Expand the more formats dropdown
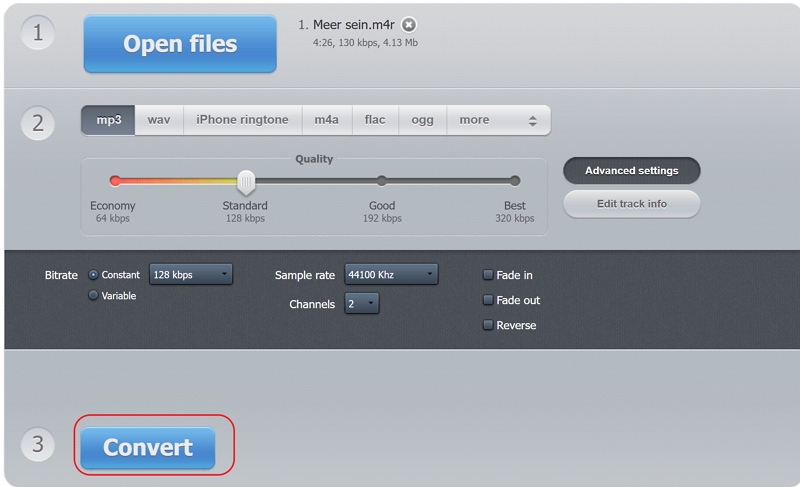This screenshot has width=800, height=487. pos(498,120)
